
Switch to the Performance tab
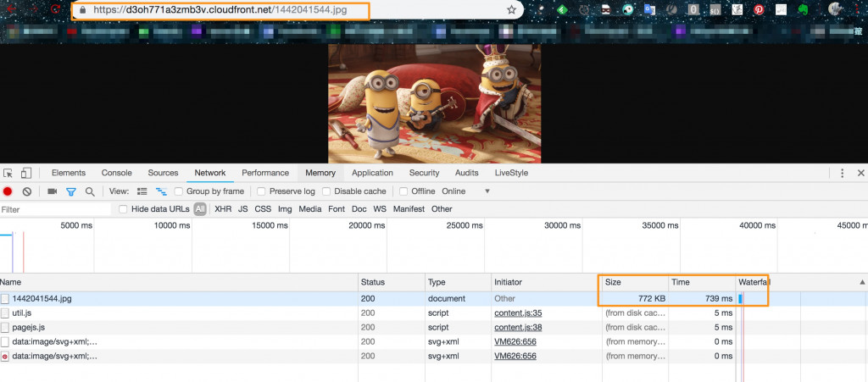265,173
